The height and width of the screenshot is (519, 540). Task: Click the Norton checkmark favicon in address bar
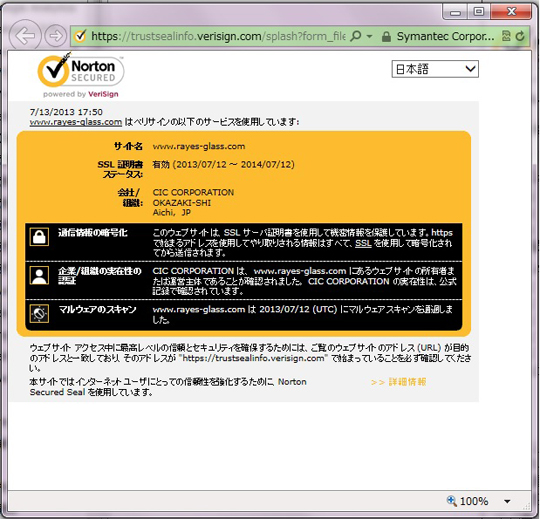(80, 36)
